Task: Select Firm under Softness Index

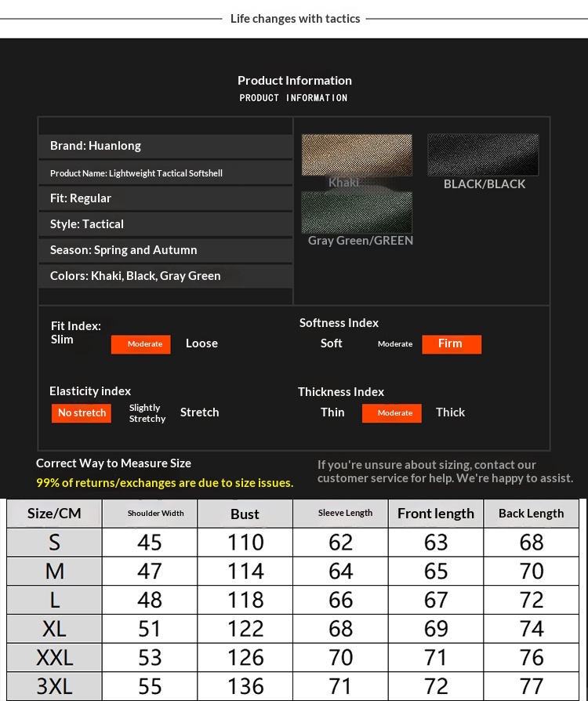Action: (451, 344)
